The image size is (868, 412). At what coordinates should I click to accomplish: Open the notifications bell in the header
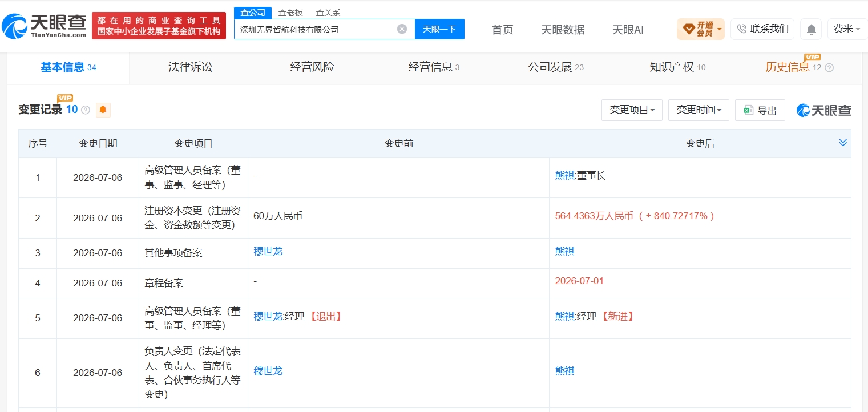811,29
